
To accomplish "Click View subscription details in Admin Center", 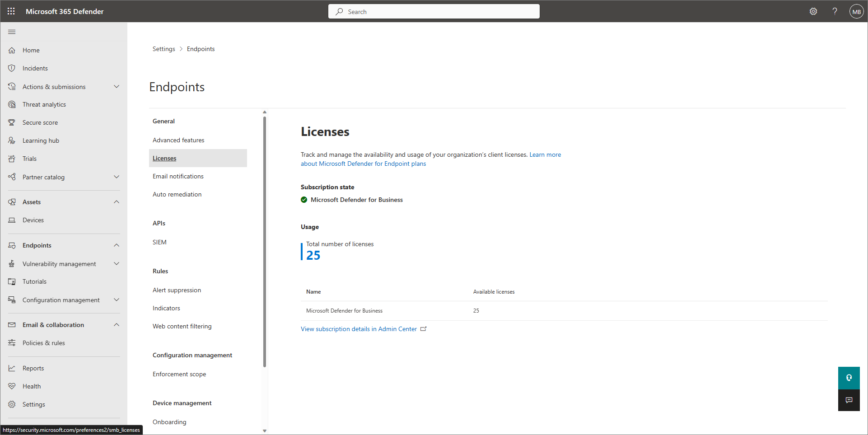I will click(x=359, y=329).
